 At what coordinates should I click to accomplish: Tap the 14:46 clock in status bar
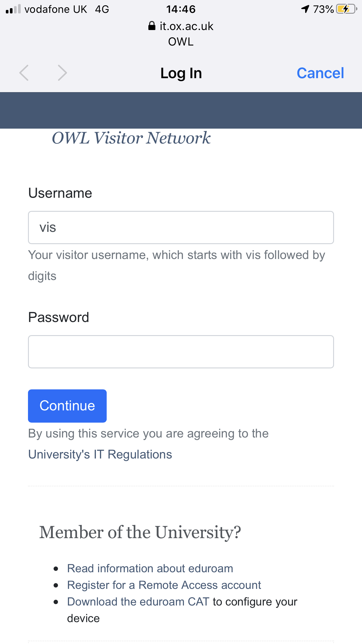[181, 9]
